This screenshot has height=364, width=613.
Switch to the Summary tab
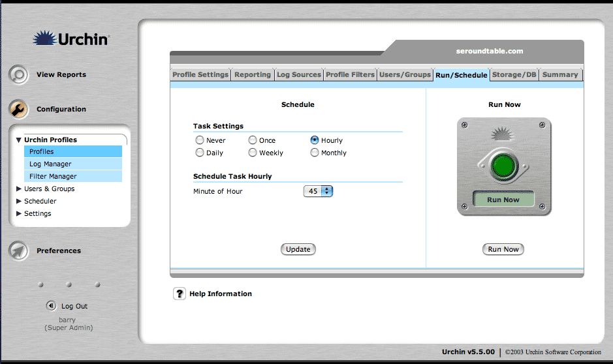[x=560, y=74]
